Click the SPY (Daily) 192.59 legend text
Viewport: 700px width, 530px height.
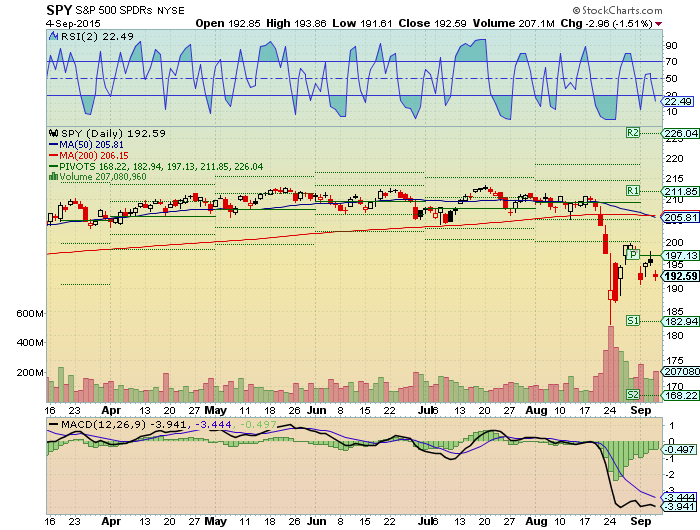[113, 134]
